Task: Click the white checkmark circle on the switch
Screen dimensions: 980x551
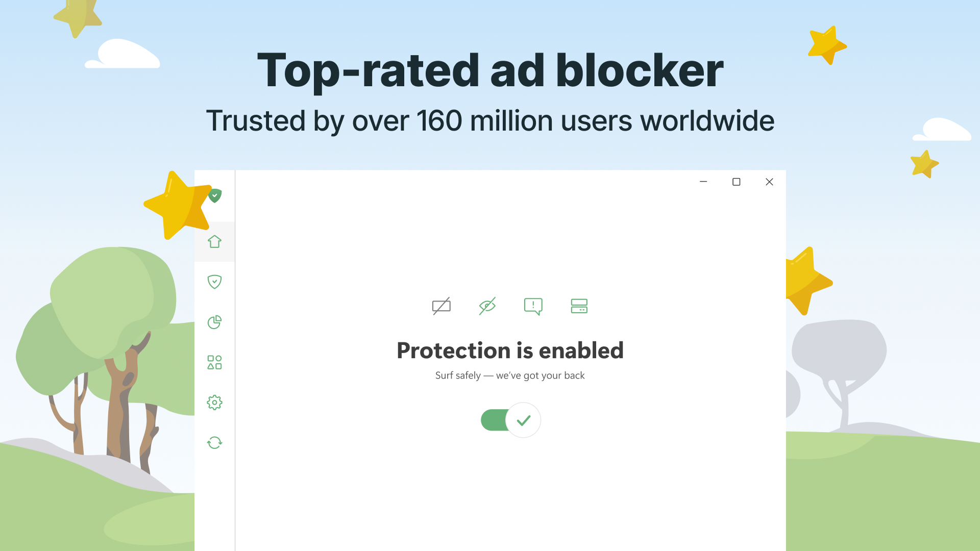Action: pyautogui.click(x=523, y=420)
